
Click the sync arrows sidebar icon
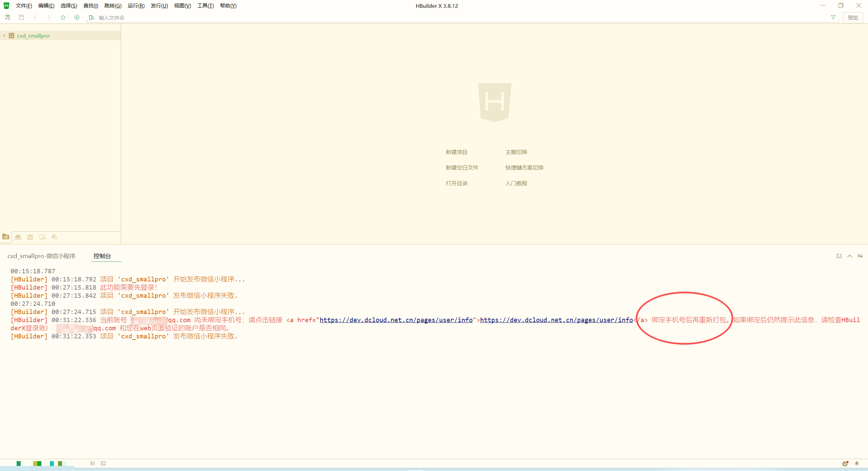click(42, 237)
